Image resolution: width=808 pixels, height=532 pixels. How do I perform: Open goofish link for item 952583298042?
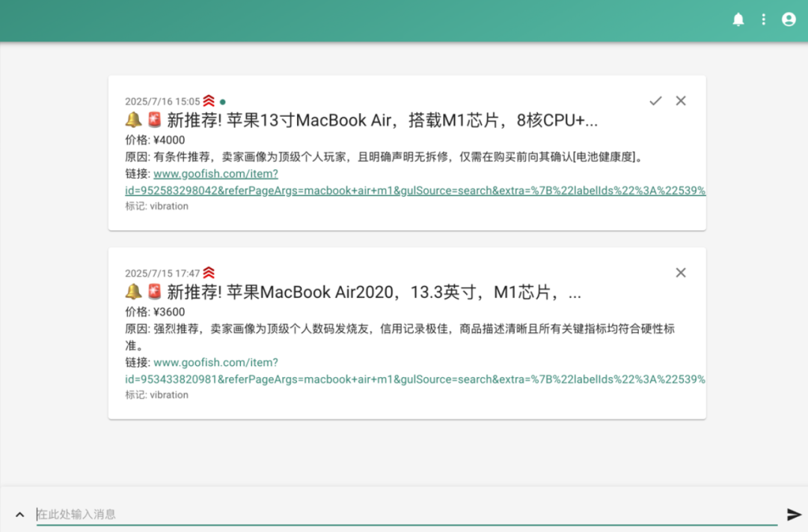(x=415, y=182)
